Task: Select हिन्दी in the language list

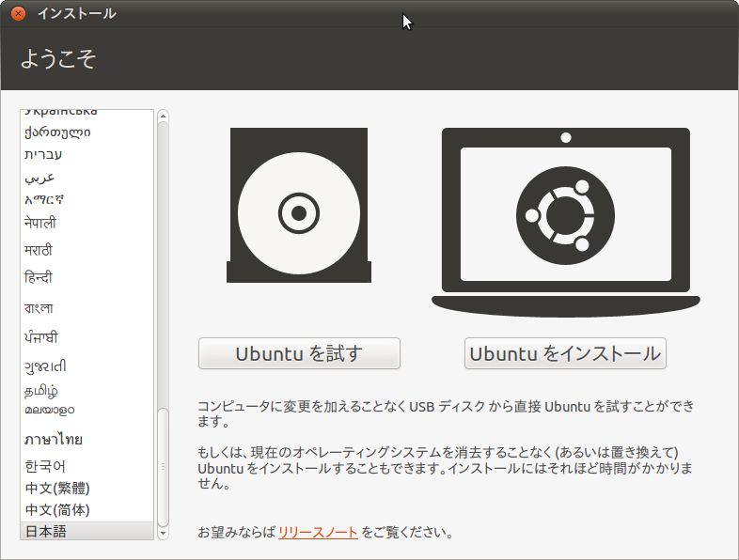Action: pyautogui.click(x=86, y=277)
